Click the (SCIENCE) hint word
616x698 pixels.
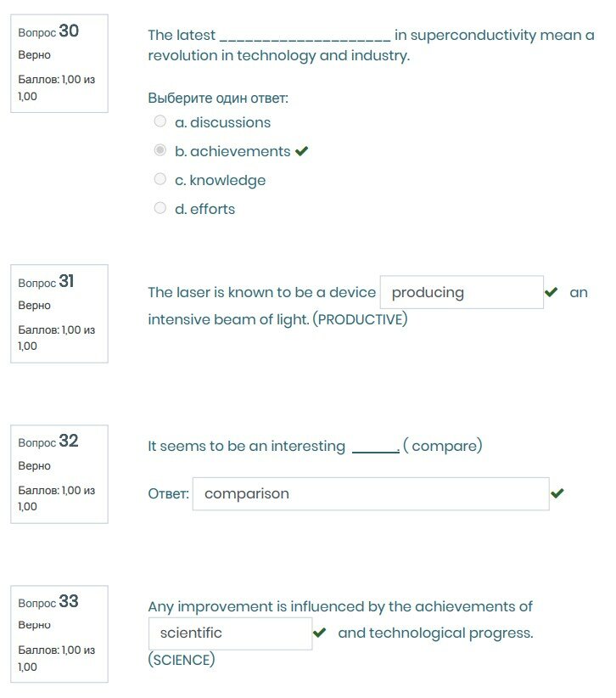point(182,660)
